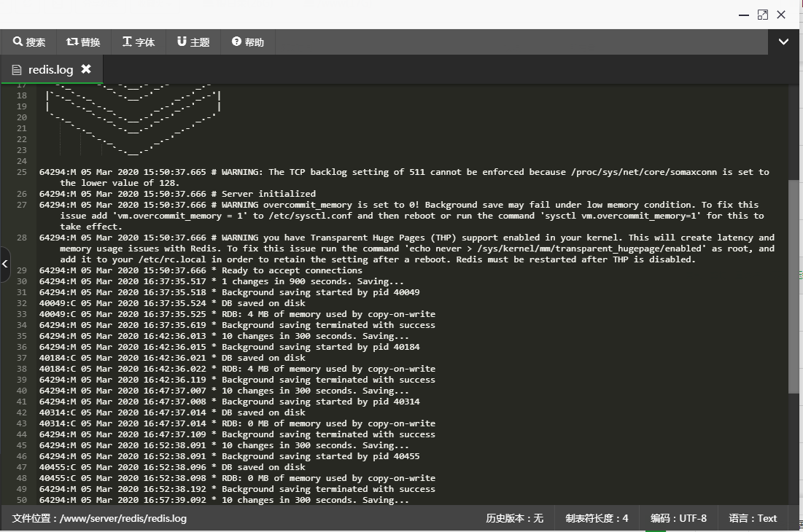Click the 'Ready to accept connections' log line
The width and height of the screenshot is (803, 532).
pos(201,270)
